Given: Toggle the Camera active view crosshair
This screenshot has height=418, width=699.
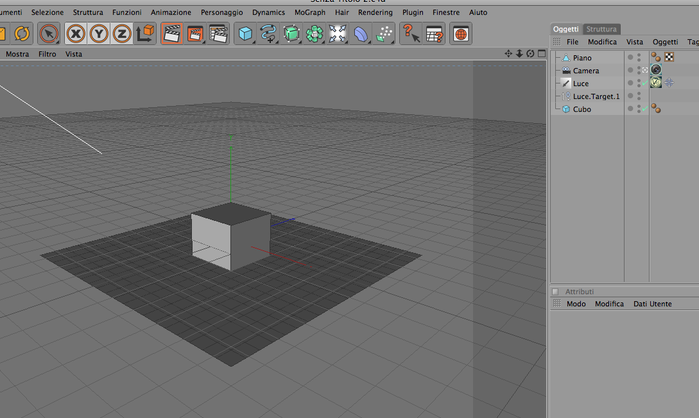Looking at the screenshot, I should tap(645, 70).
